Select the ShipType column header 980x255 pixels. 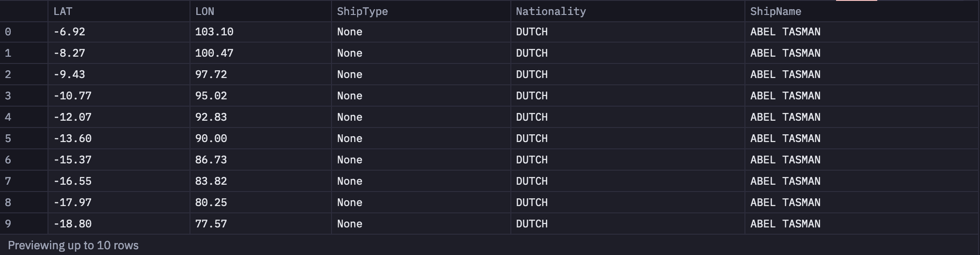(421, 11)
